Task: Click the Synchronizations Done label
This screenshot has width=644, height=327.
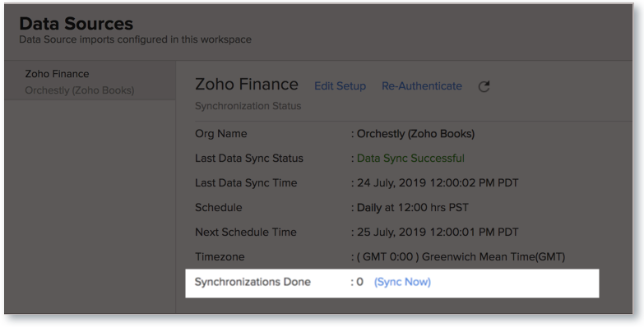Action: 253,282
